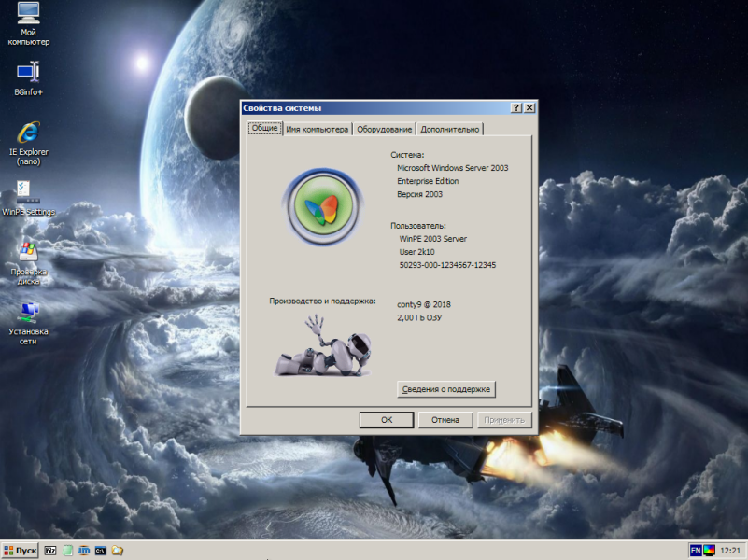The width and height of the screenshot is (748, 560).
Task: Click the Проверка диска desktop icon
Action: [28, 263]
